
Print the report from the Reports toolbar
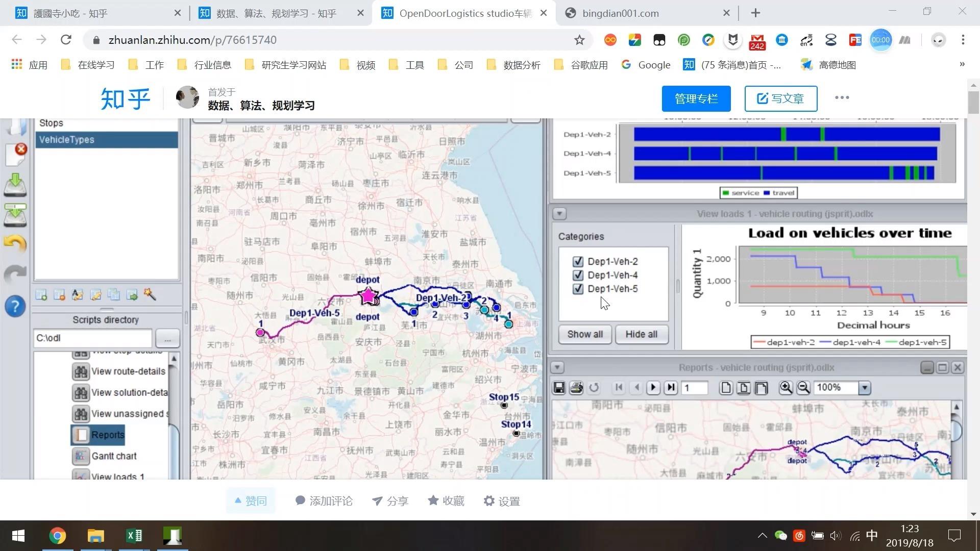point(576,388)
